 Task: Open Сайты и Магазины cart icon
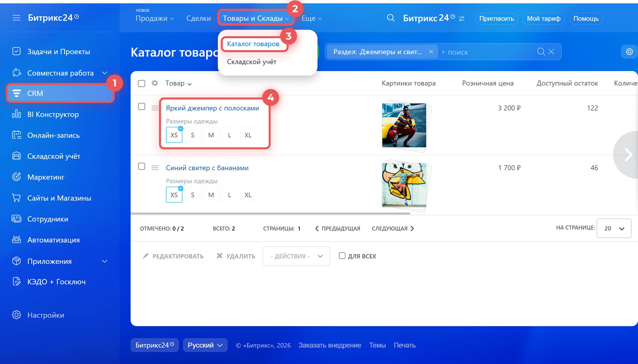(x=16, y=198)
